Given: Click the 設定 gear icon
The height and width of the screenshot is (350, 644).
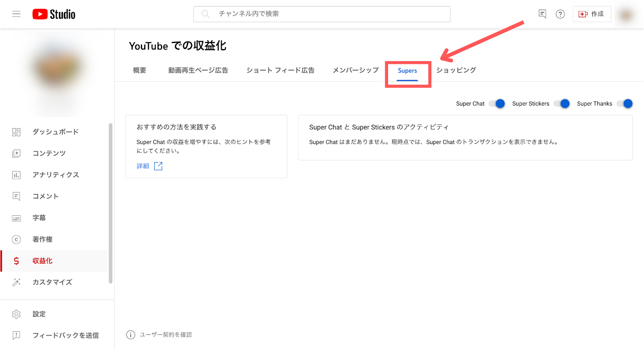Looking at the screenshot, I should coord(17,314).
